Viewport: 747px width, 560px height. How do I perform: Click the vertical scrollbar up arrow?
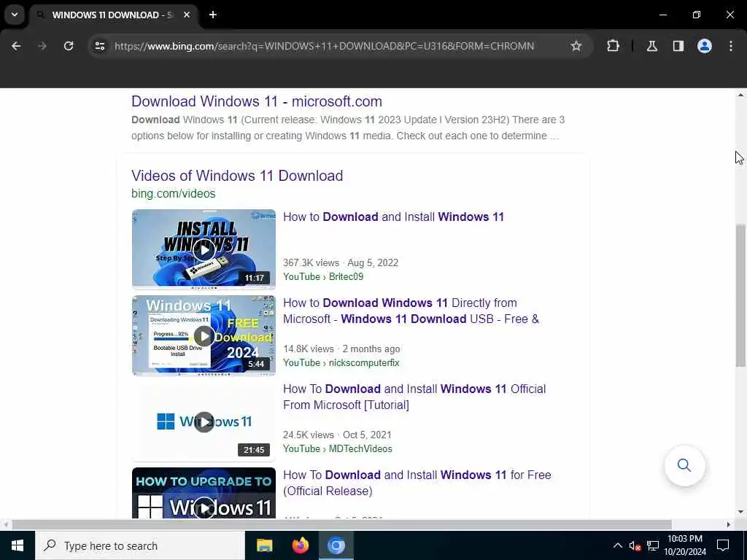[740, 96]
